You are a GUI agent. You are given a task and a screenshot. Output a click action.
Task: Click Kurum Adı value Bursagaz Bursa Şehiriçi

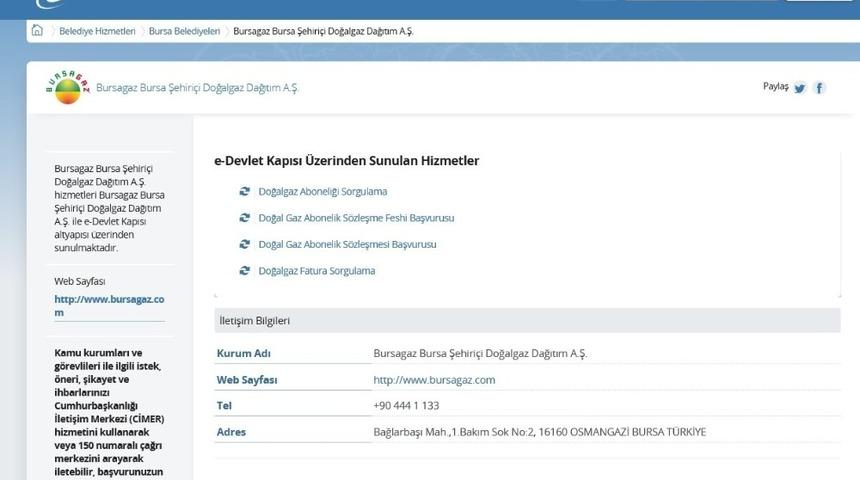click(x=480, y=353)
